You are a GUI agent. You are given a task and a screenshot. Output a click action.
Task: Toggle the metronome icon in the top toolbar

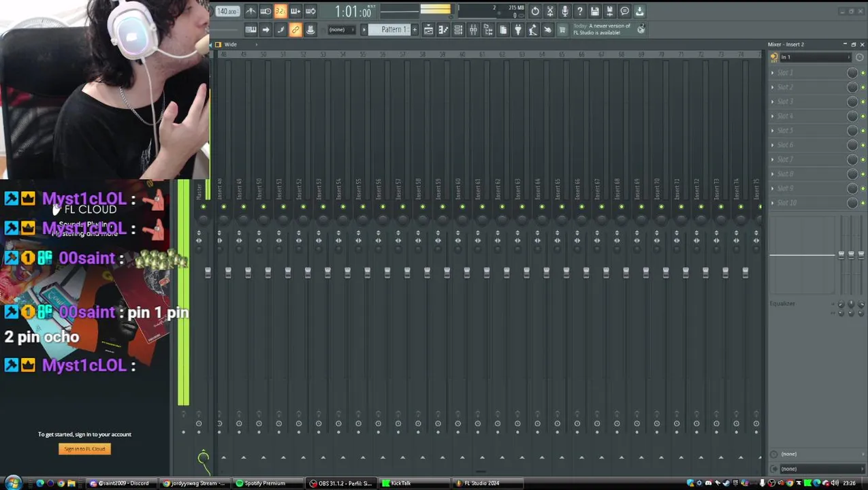pos(251,11)
